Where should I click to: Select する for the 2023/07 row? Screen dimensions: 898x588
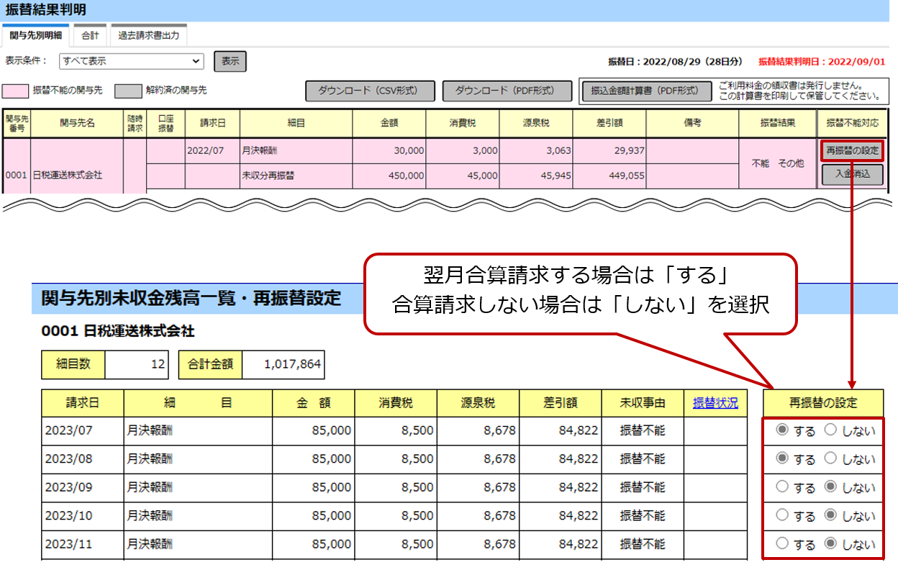point(783,430)
